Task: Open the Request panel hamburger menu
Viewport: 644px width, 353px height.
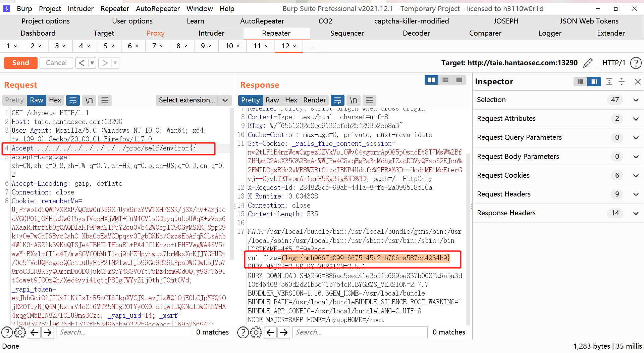Action: [x=105, y=100]
